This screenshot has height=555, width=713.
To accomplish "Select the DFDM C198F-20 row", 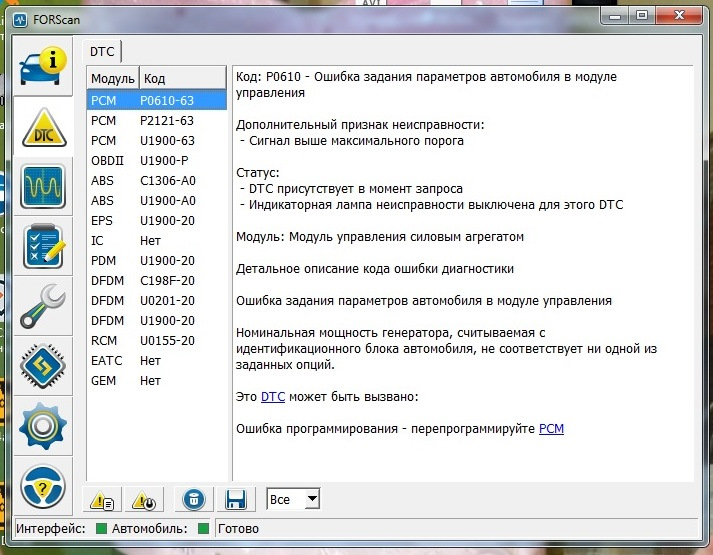I will [156, 280].
